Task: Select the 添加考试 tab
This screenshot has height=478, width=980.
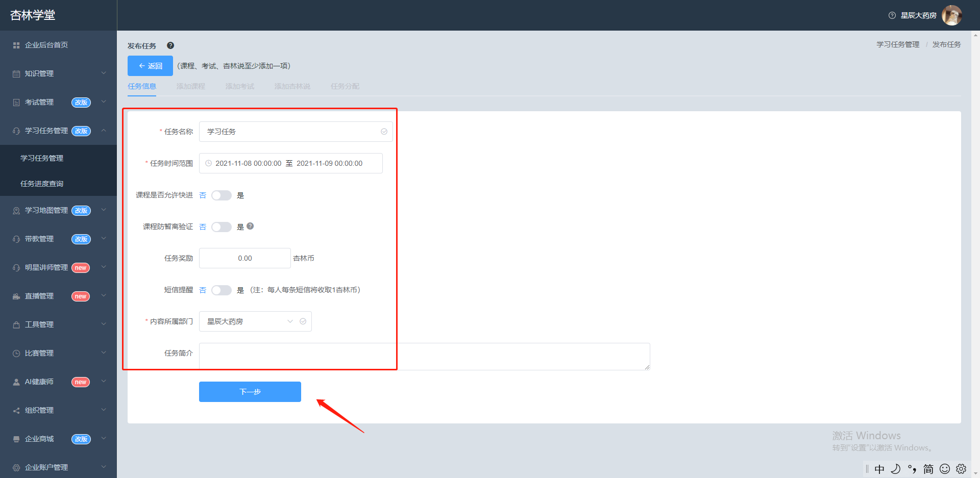Action: pyautogui.click(x=240, y=86)
